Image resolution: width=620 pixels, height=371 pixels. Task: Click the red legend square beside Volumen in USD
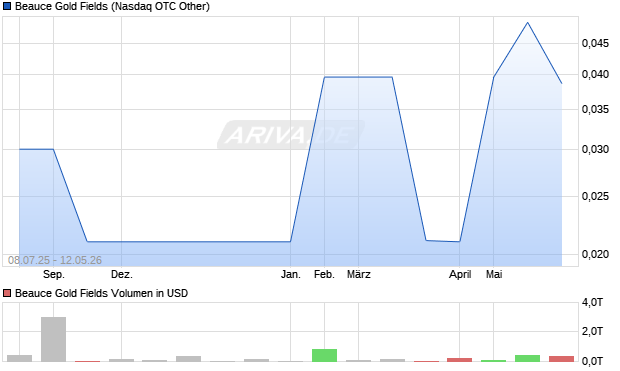(7, 293)
